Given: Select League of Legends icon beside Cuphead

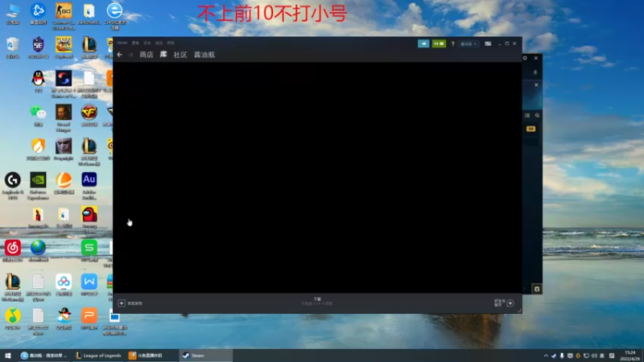Looking at the screenshot, I should click(89, 47).
